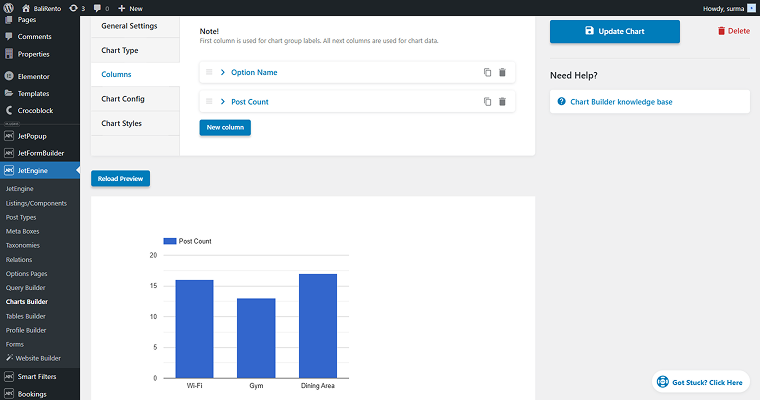Image resolution: width=760 pixels, height=400 pixels.
Task: Click the Gym bar in chart
Action: point(256,338)
